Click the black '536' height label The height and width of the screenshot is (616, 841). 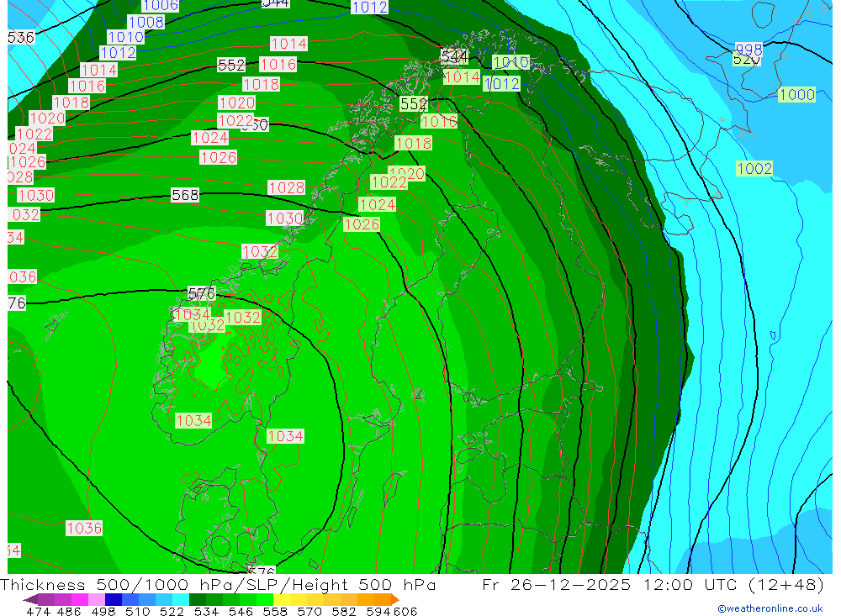tap(21, 37)
